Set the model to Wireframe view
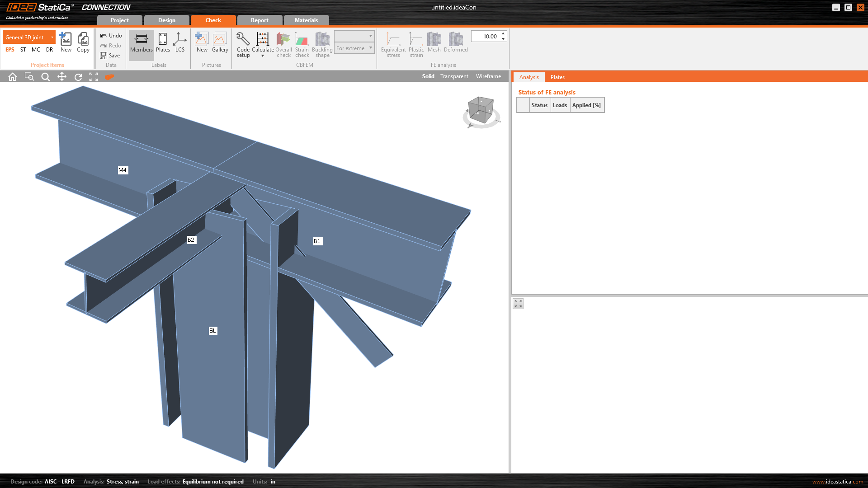This screenshot has height=488, width=868. pos(488,76)
